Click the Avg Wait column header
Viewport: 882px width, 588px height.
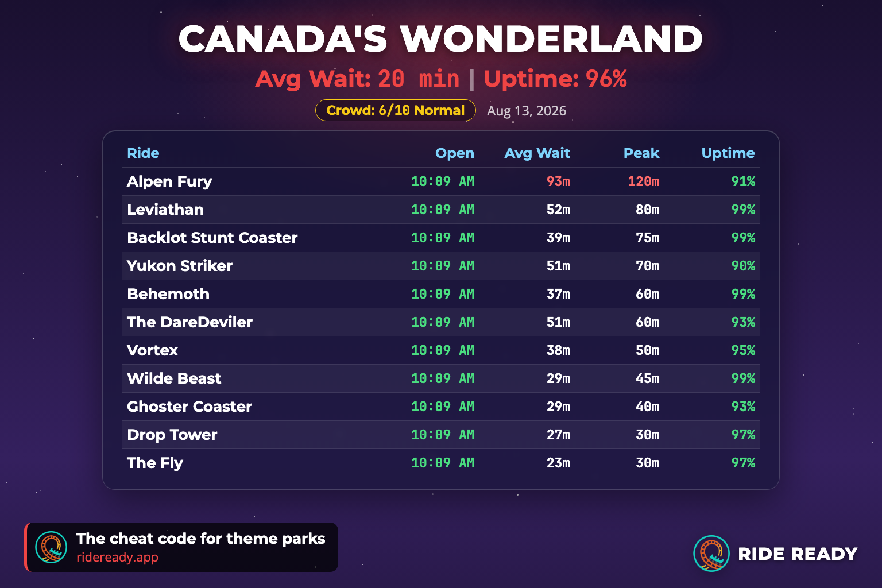(537, 153)
